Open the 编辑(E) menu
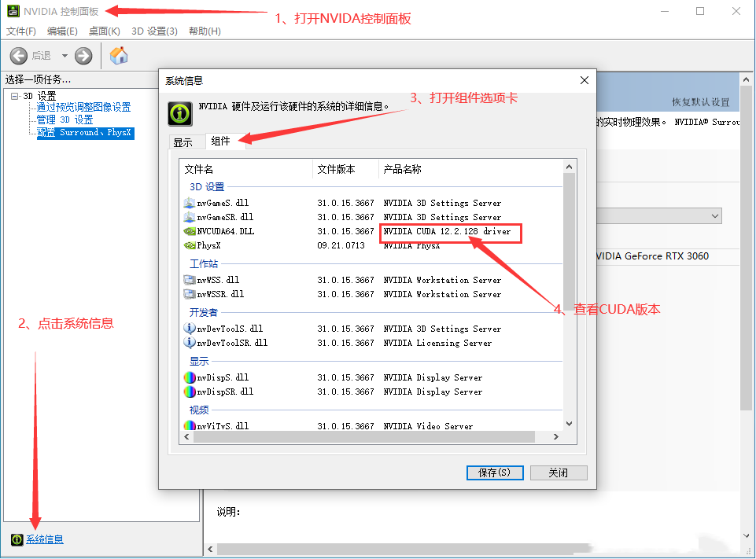 [x=62, y=31]
